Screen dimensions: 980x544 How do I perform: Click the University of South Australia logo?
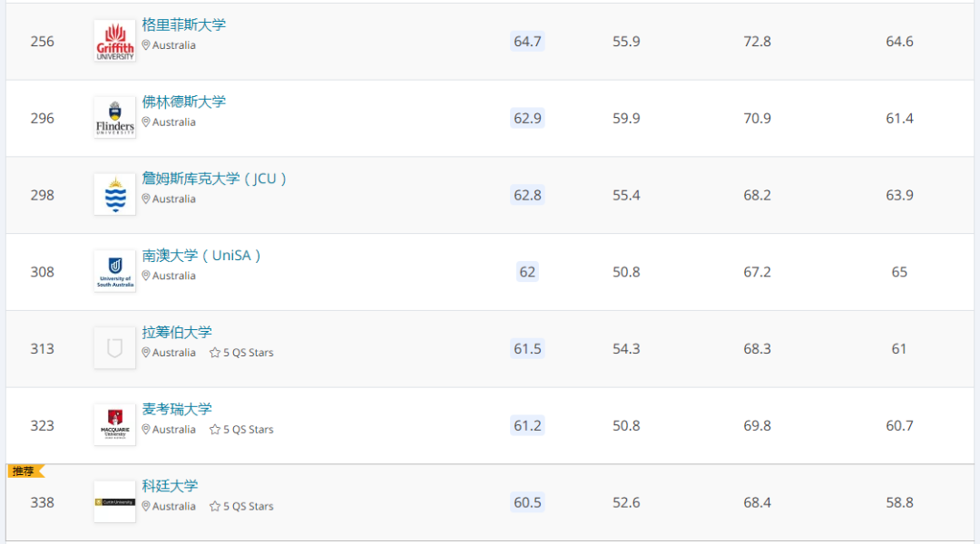point(114,272)
